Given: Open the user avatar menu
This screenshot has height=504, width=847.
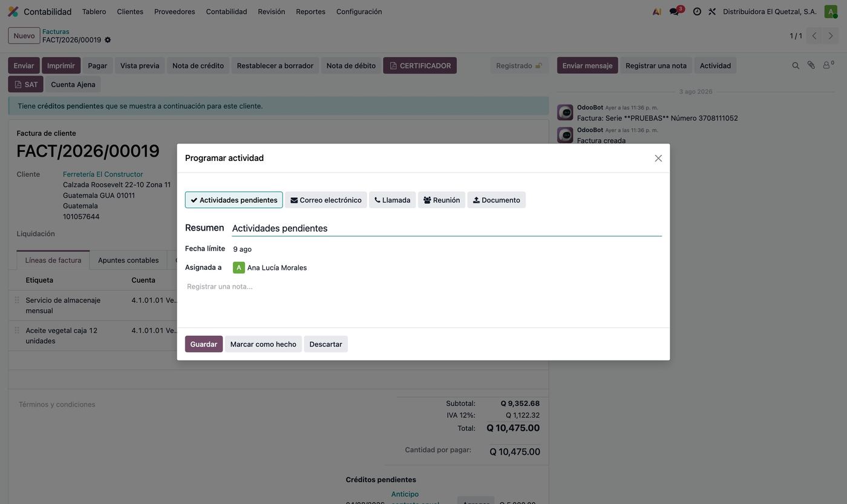Looking at the screenshot, I should [831, 11].
